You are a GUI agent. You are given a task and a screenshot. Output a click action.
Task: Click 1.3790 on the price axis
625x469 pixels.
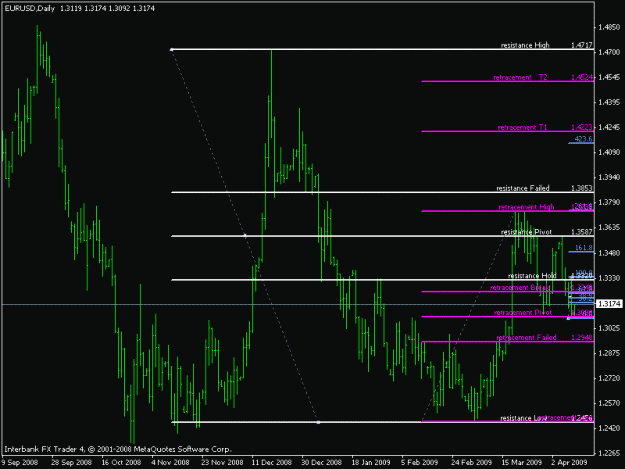609,202
